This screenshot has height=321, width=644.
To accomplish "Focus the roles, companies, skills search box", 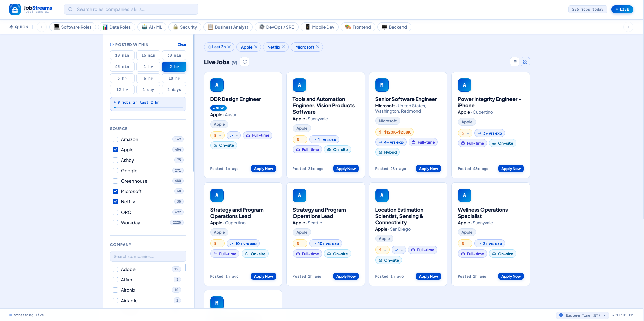I will click(131, 9).
